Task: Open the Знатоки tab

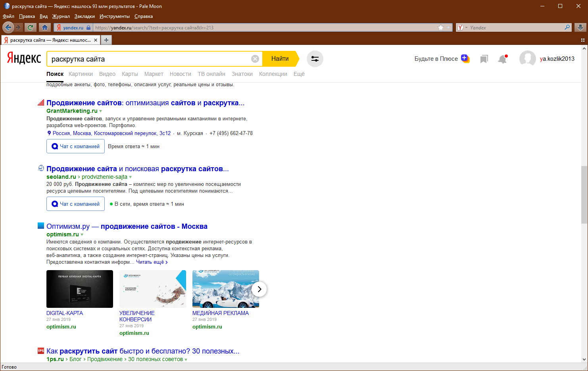Action: click(x=242, y=74)
